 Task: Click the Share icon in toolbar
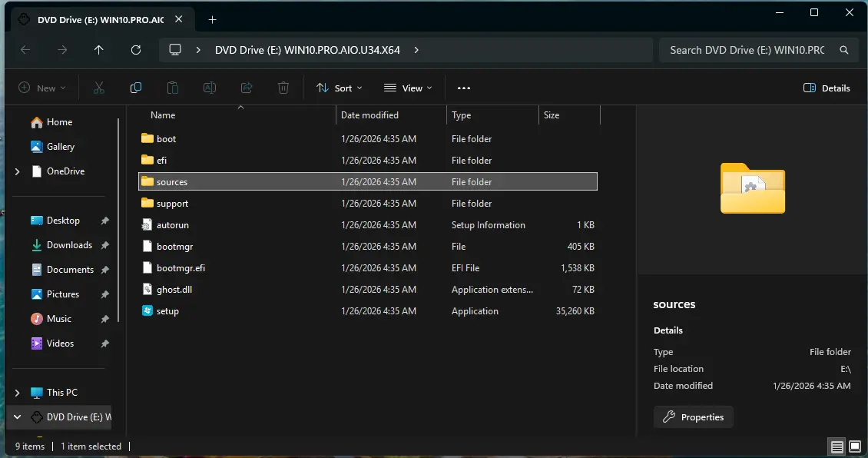click(247, 88)
